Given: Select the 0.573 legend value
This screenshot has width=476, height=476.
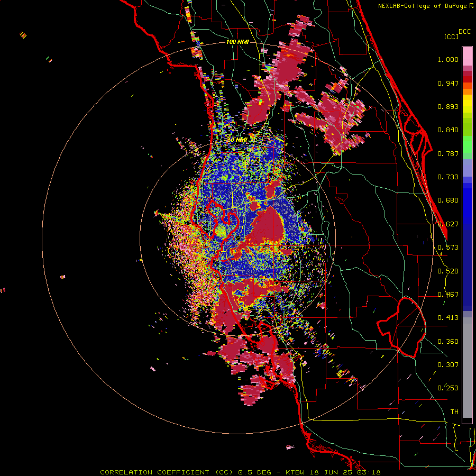Looking at the screenshot, I should click(x=448, y=248).
